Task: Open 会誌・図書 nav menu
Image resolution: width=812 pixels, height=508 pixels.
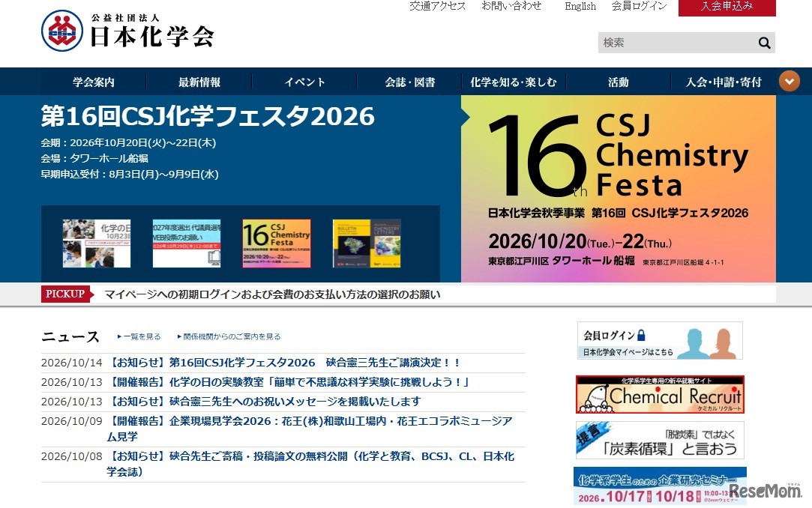Action: tap(409, 82)
